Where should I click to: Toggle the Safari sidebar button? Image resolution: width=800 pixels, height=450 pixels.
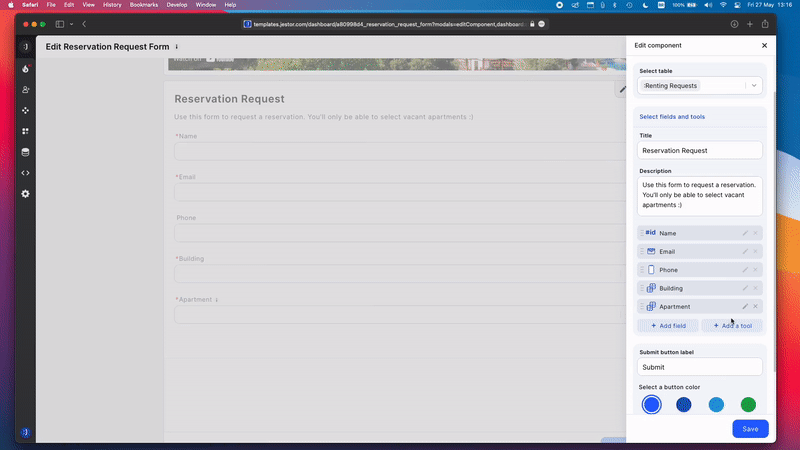coord(60,24)
